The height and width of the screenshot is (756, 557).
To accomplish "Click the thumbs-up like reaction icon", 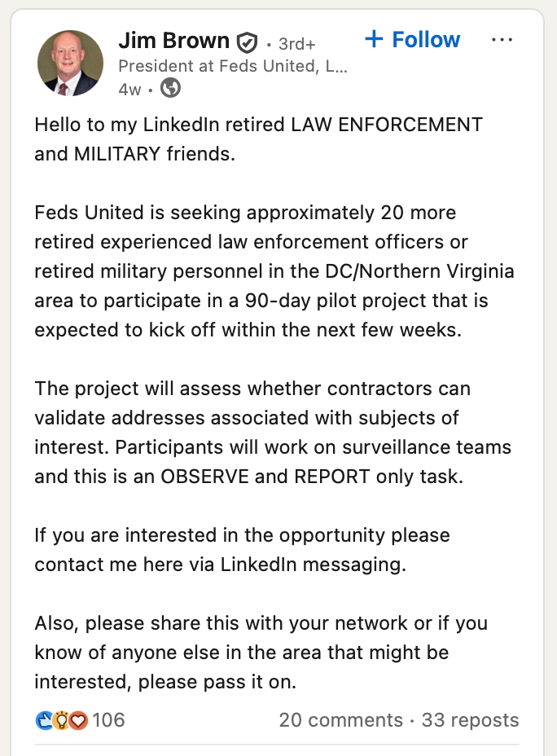I will point(44,720).
